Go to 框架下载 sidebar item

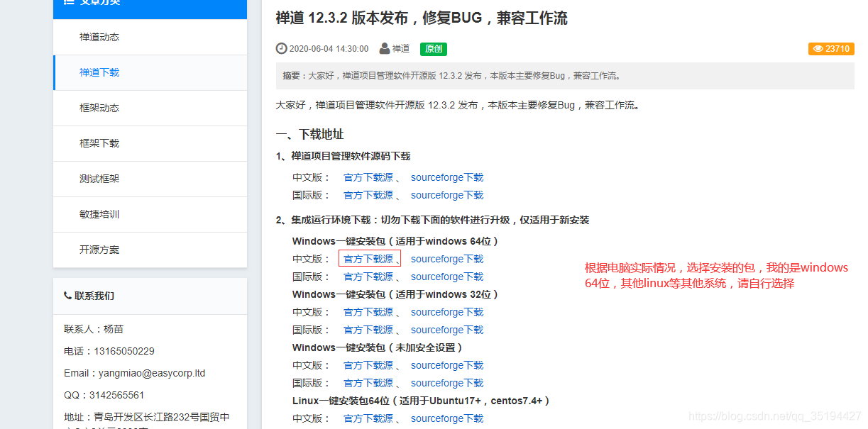pyautogui.click(x=150, y=143)
